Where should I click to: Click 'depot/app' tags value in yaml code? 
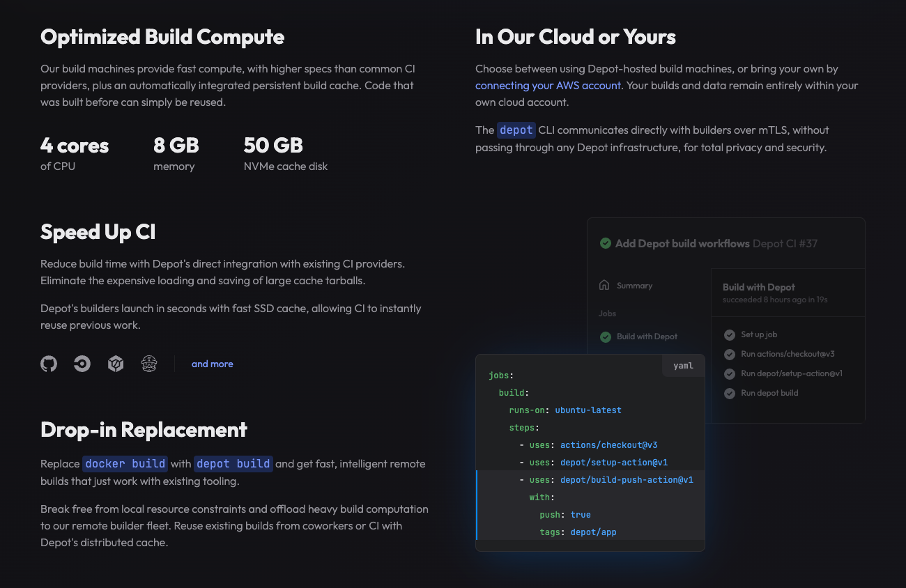pyautogui.click(x=593, y=532)
